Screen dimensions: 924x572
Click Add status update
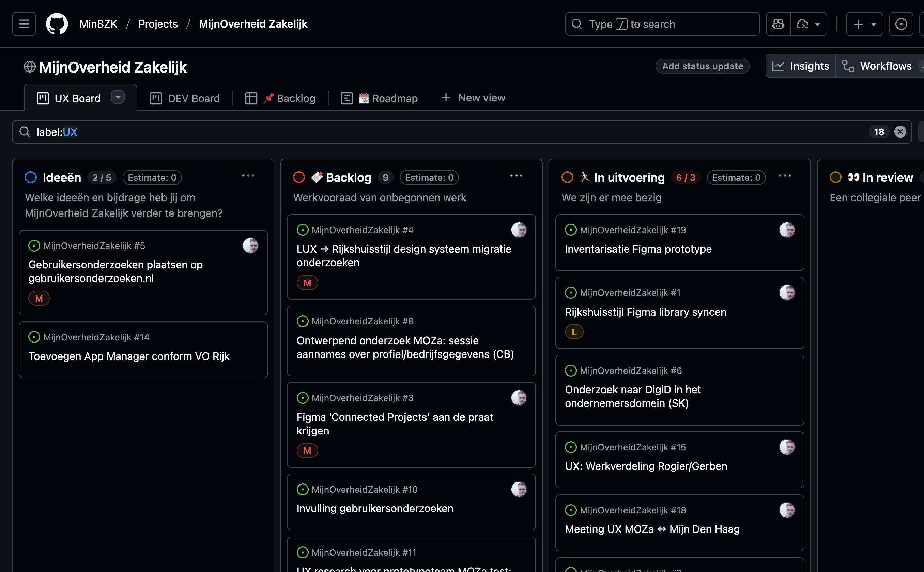[702, 66]
